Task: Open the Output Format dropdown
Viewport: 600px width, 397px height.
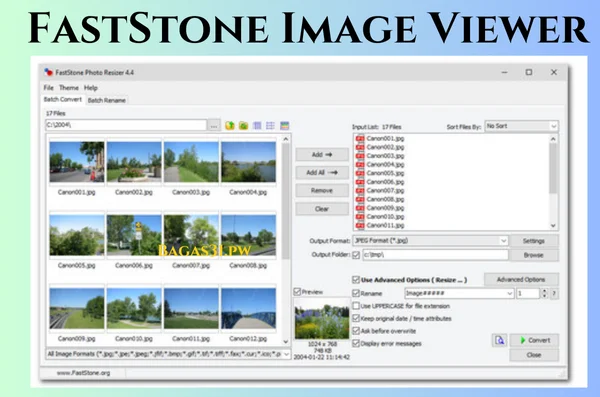Action: pos(430,240)
